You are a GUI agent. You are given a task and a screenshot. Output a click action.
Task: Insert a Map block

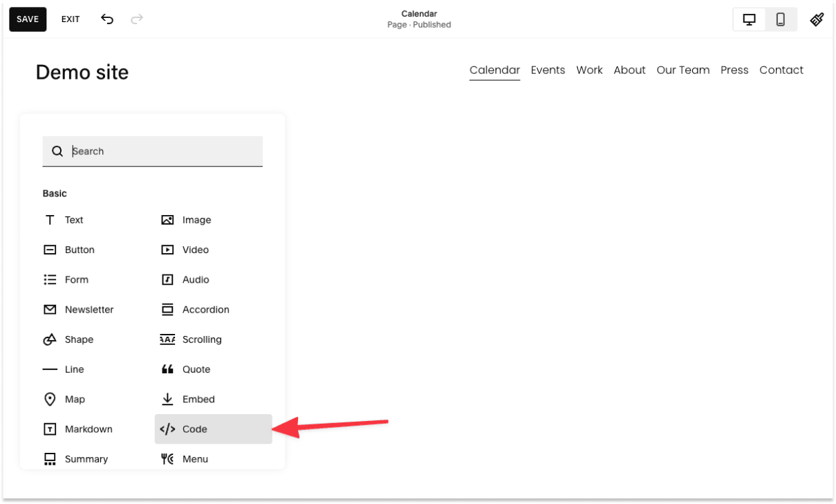73,399
